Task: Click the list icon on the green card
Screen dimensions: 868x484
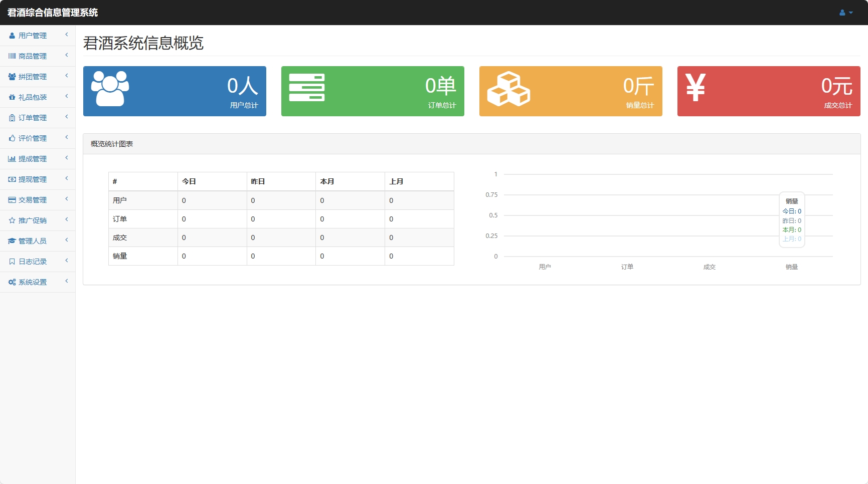Action: (x=307, y=88)
